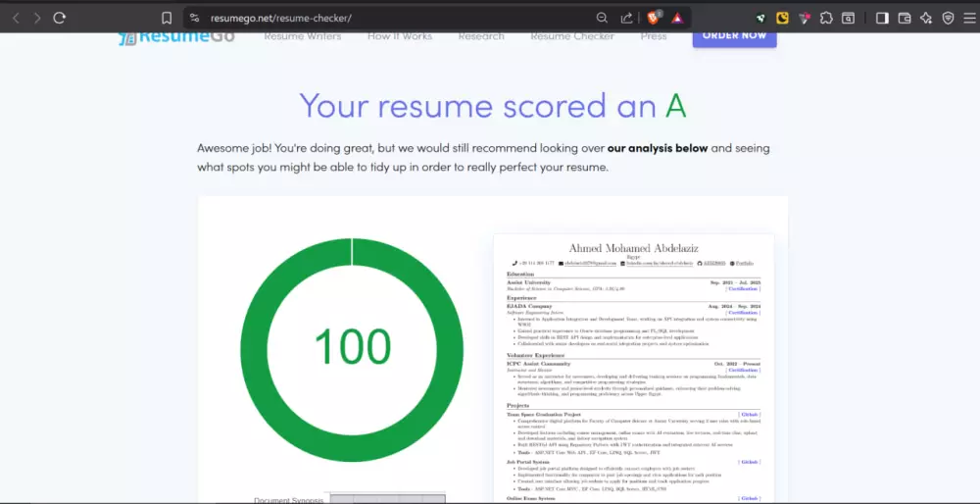Click the Certification link beside EJADA Company
This screenshot has width=980, height=504.
click(x=744, y=313)
